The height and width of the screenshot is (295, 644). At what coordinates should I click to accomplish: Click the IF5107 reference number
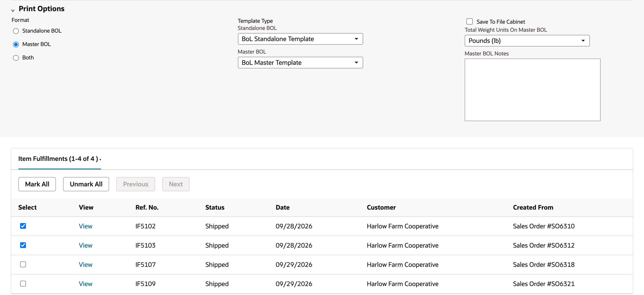coord(146,265)
